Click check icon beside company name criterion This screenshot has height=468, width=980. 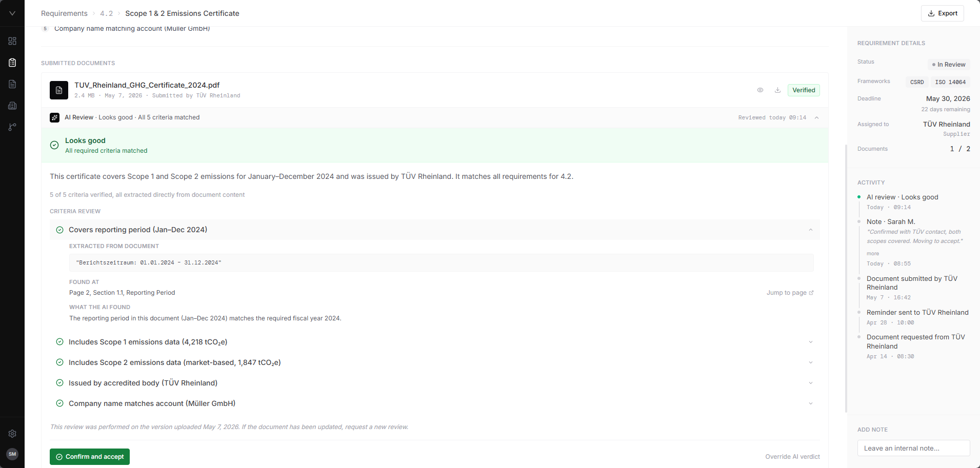point(59,403)
